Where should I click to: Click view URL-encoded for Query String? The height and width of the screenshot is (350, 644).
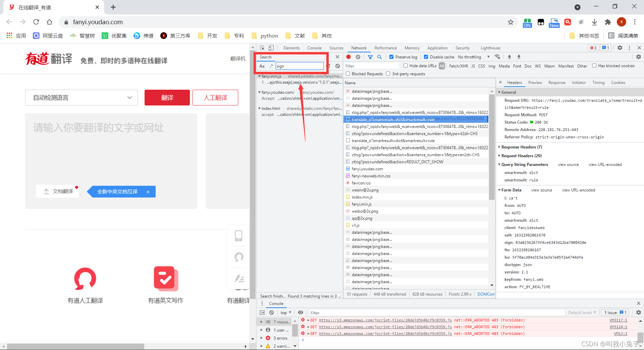coord(605,165)
